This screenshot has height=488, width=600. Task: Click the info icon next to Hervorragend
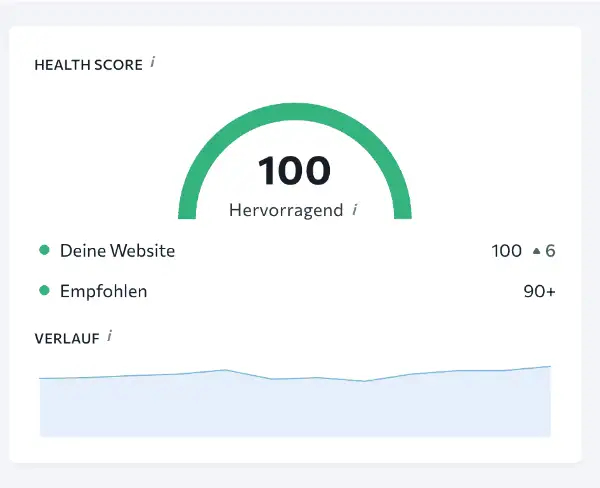(355, 210)
